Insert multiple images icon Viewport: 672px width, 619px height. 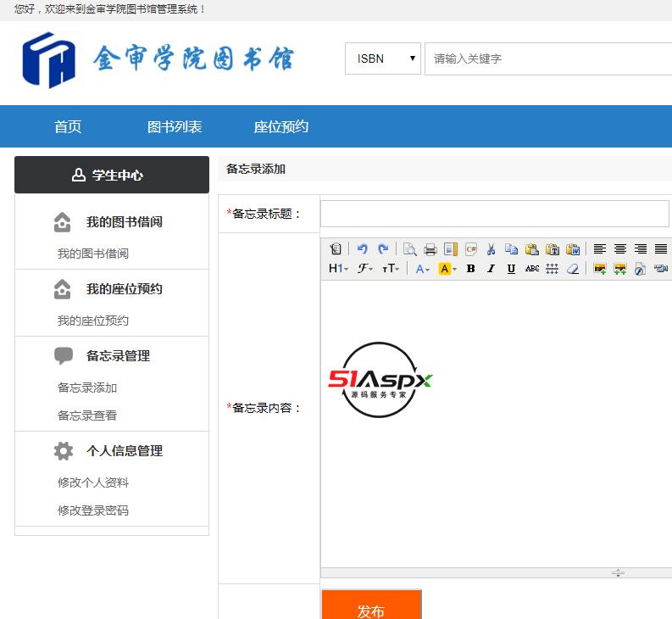(620, 269)
